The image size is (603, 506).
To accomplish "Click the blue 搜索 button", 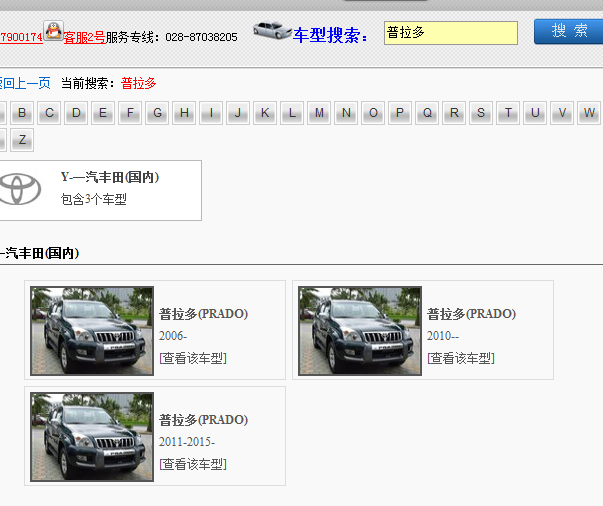I will coord(569,31).
